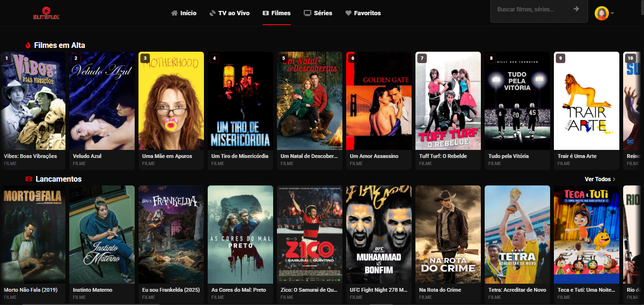Viewport: 644px width, 305px height.
Task: Switch to the Séries tab
Action: pyautogui.click(x=318, y=13)
